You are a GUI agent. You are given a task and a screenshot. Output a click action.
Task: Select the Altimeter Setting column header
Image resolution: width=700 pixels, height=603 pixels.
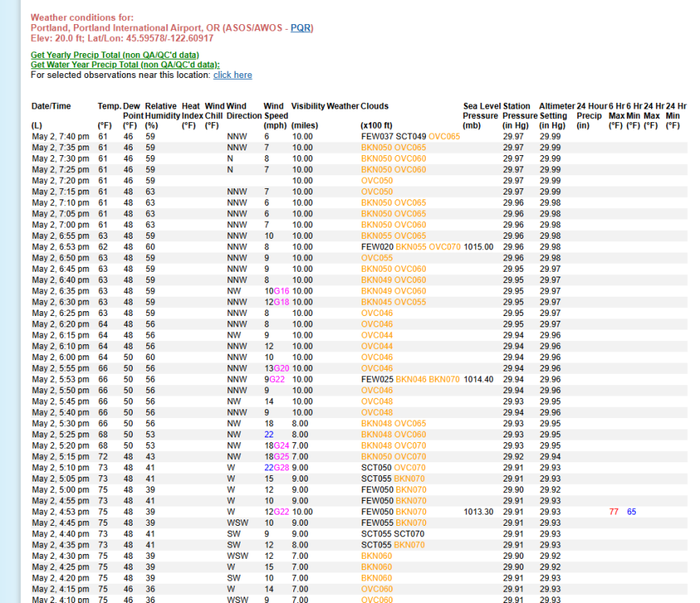coord(557,110)
